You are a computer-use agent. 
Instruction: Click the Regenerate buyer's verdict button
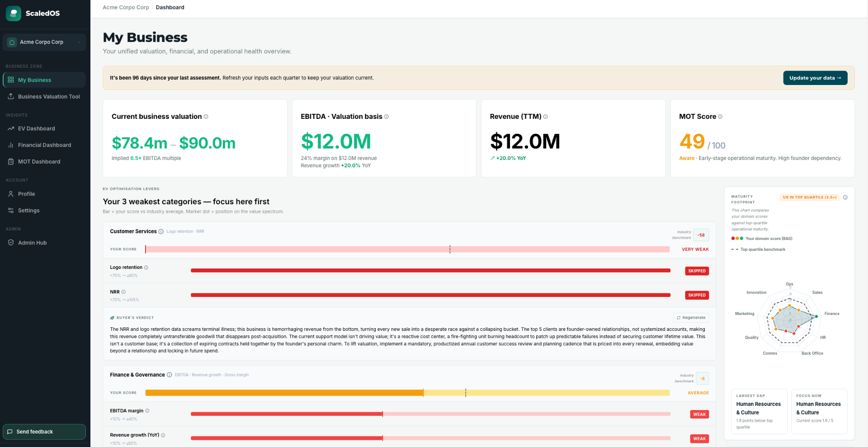tap(691, 318)
